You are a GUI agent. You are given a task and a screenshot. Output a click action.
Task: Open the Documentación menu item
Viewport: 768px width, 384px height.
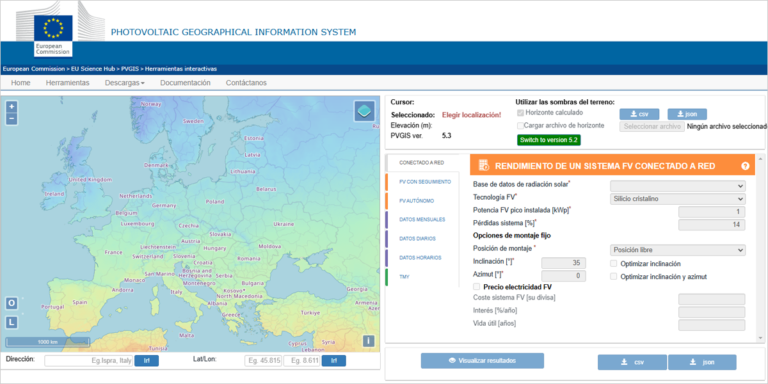(x=185, y=83)
